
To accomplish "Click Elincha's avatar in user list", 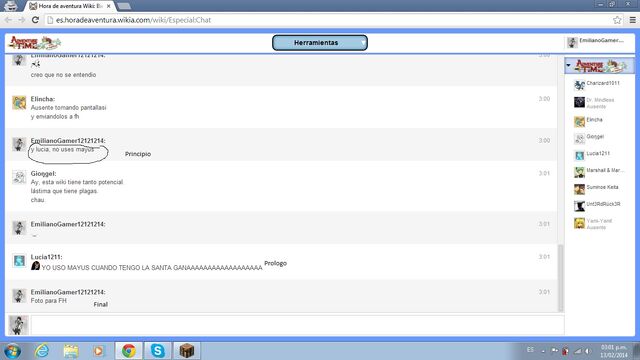I will (x=579, y=122).
